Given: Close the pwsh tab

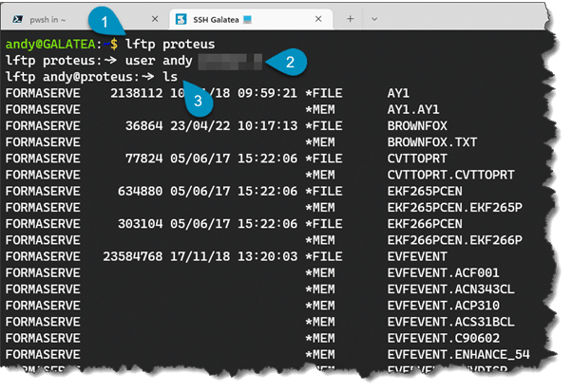Looking at the screenshot, I should coord(155,19).
